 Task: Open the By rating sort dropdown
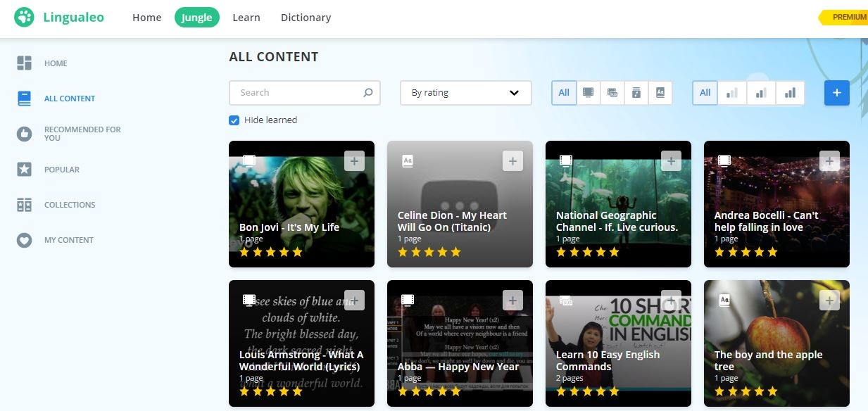tap(465, 93)
